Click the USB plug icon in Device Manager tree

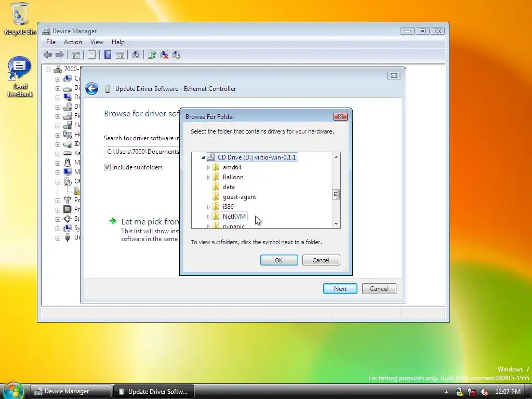(68, 237)
